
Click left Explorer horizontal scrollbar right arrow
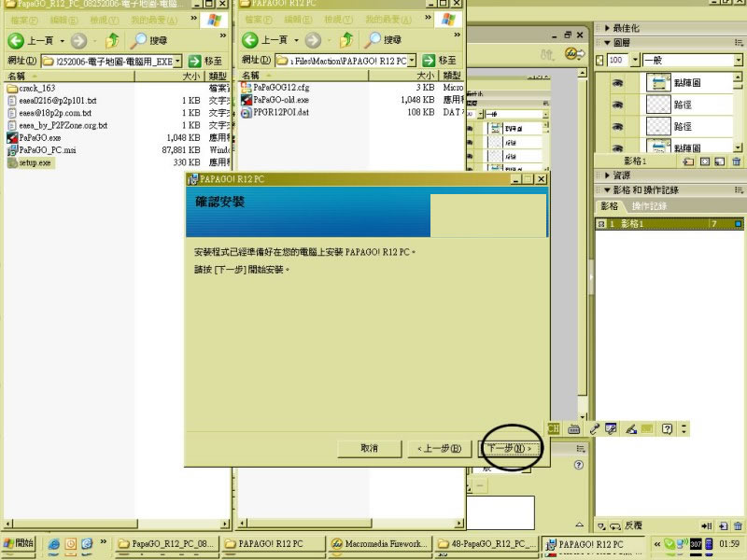225,524
